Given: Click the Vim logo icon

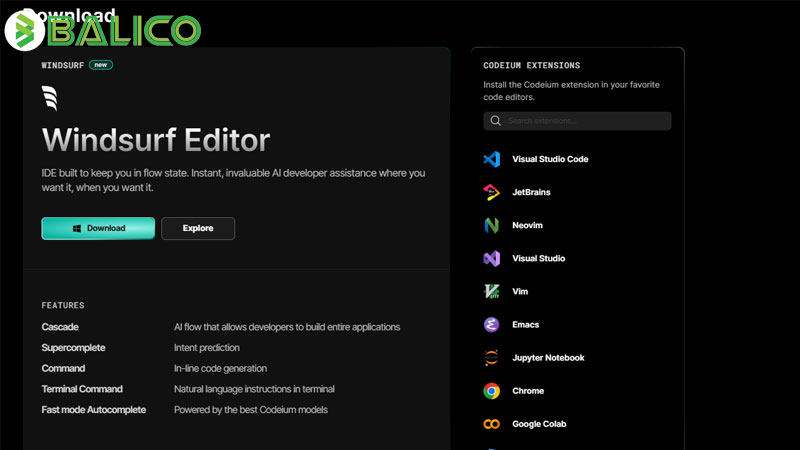Looking at the screenshot, I should (x=491, y=291).
